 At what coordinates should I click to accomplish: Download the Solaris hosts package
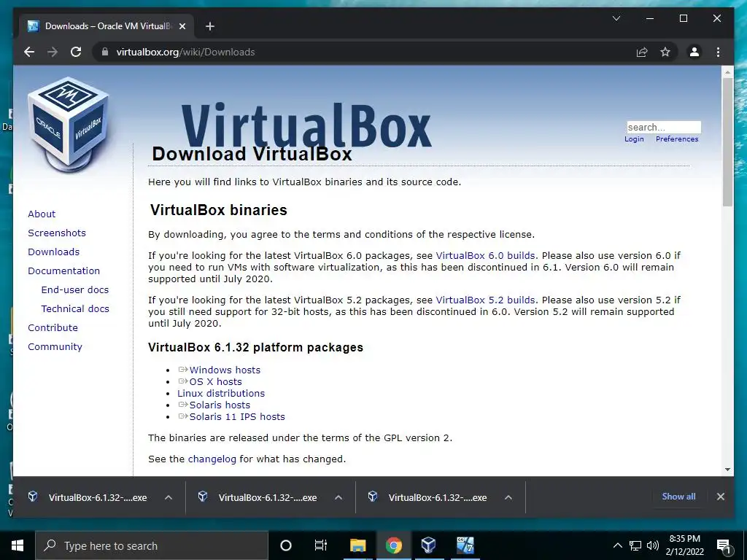click(x=220, y=405)
